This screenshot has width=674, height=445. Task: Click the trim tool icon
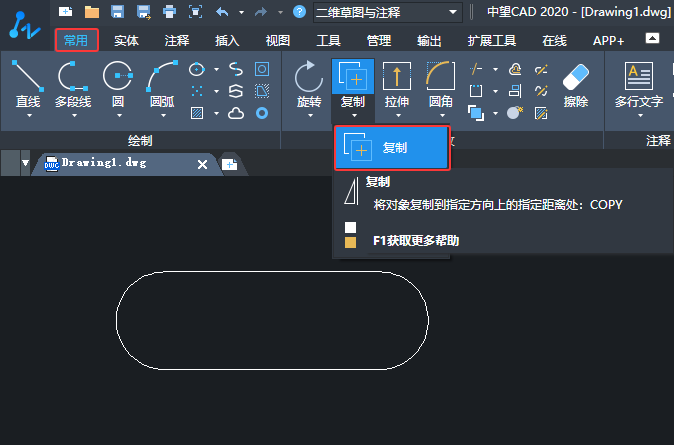476,69
